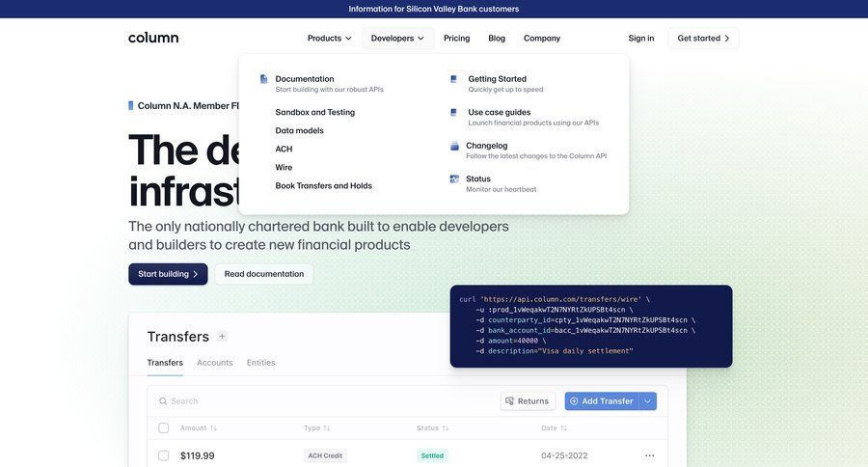The image size is (868, 467).
Task: Check the box for the $119.99 transfer
Action: point(163,455)
